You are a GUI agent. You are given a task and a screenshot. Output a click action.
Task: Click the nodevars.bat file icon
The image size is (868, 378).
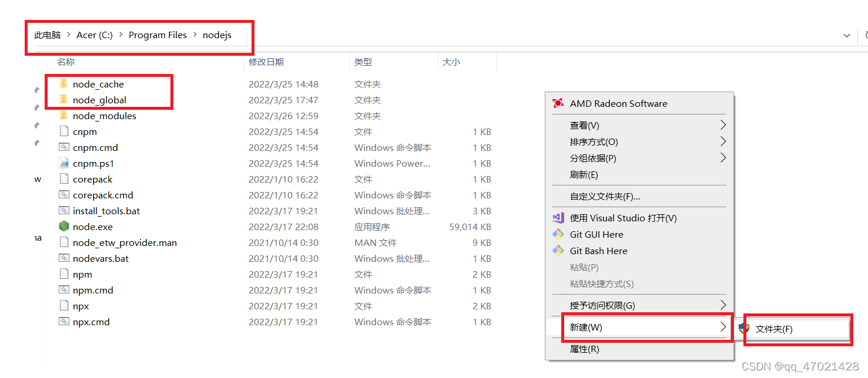click(x=63, y=258)
